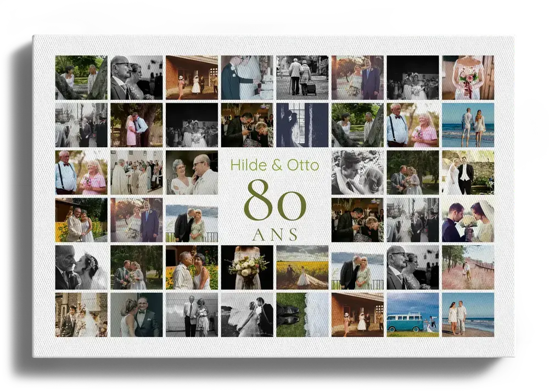Select the couple in pink grass field photo

(468, 267)
